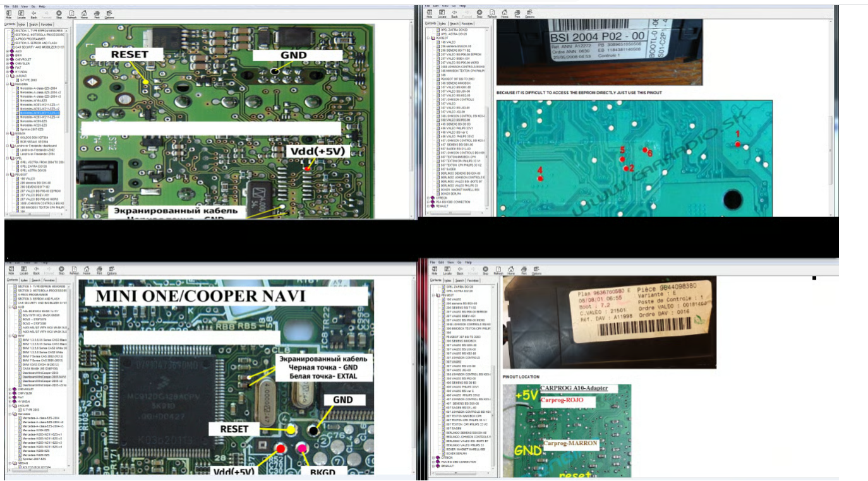The image size is (868, 481).
Task: Open Options in the bottom-left window toolbar
Action: [111, 271]
